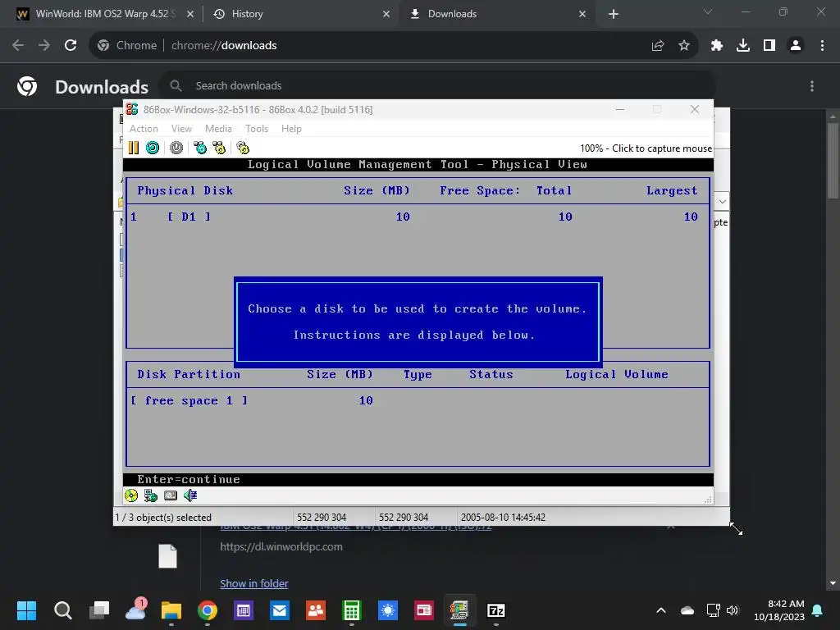Screen dimensions: 840x630
Task: Click Chrome's back navigation arrow
Action: click(x=18, y=46)
